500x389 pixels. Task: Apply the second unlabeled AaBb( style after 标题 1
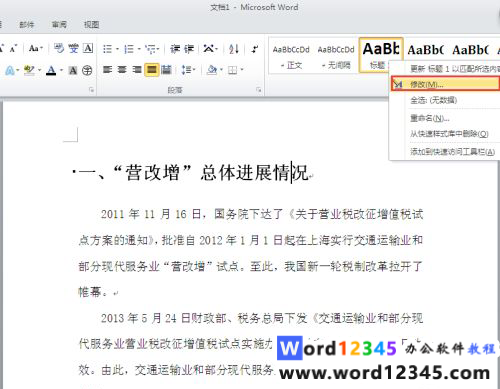[x=471, y=50]
